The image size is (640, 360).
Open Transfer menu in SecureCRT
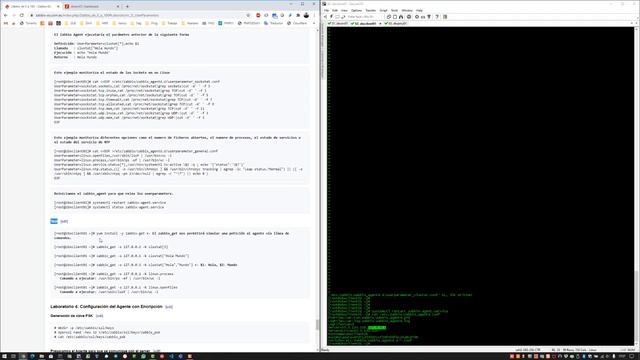point(371,10)
